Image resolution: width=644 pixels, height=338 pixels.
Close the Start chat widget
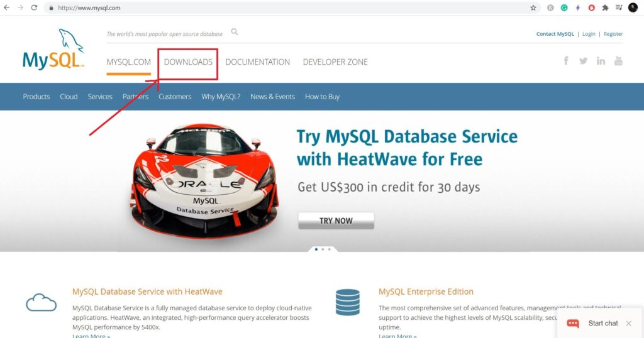tap(629, 323)
